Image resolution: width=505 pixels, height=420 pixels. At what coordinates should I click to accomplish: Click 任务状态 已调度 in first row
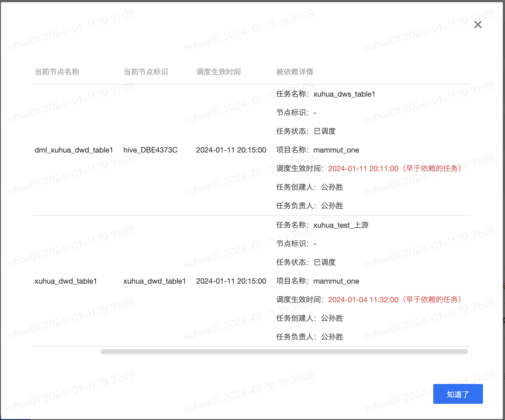tap(306, 131)
